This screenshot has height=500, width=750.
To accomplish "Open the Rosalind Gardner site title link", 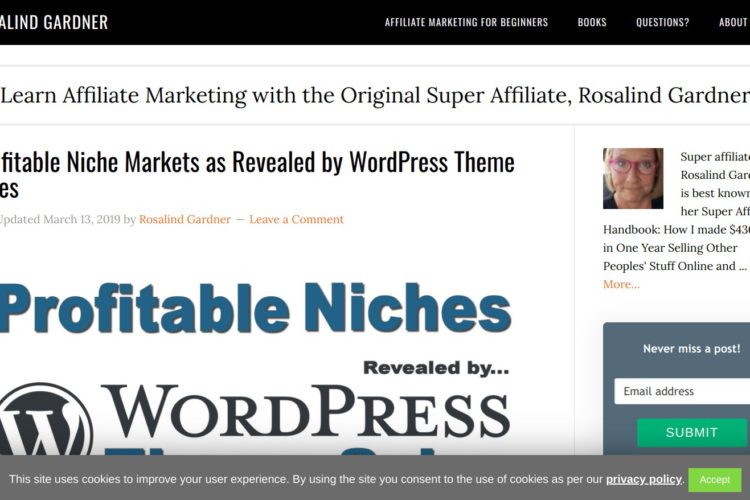I will [x=54, y=22].
